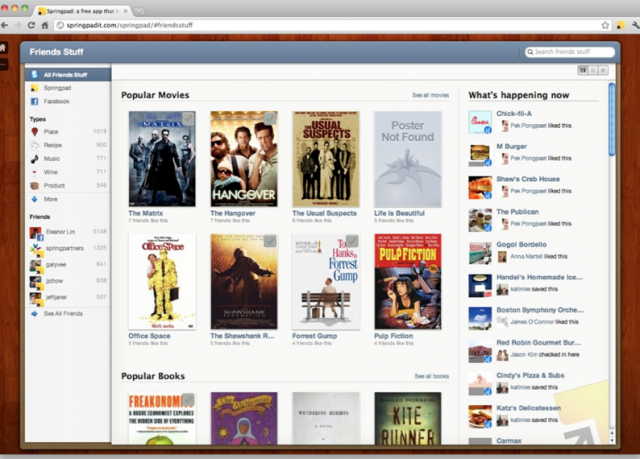This screenshot has height=459, width=640.
Task: Open Boston Symphony Orche... activity link
Action: click(540, 310)
